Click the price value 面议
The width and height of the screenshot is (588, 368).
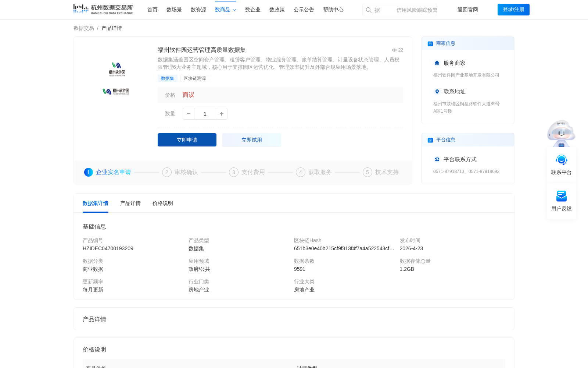click(x=189, y=95)
